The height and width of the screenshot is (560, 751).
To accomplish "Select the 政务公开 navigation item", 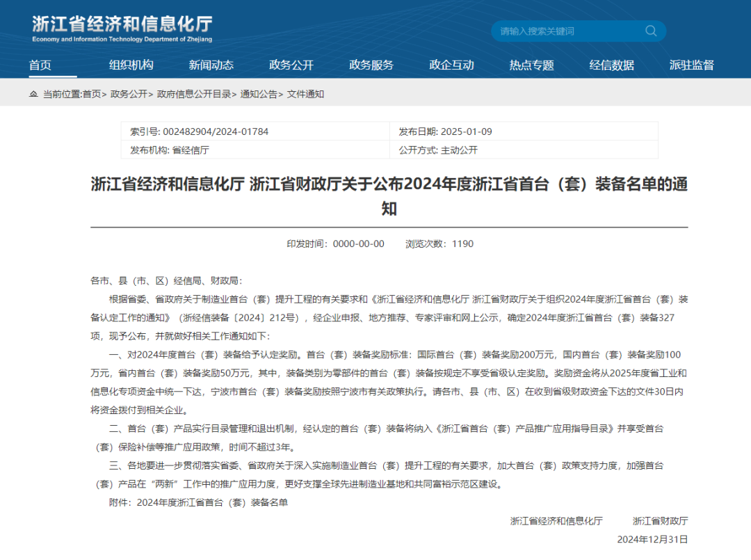I will (x=291, y=65).
